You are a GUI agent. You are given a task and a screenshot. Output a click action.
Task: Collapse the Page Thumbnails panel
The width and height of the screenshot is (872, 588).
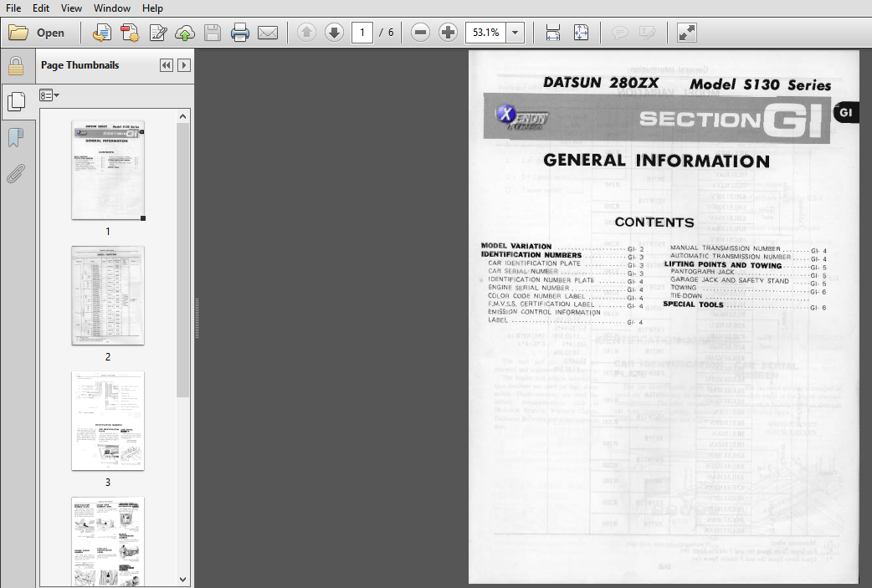pos(166,65)
